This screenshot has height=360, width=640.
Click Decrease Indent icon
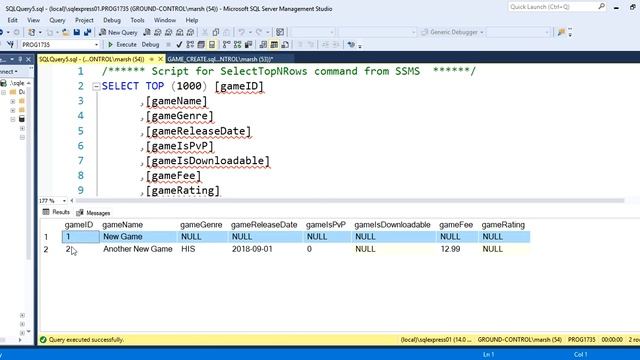325,44
